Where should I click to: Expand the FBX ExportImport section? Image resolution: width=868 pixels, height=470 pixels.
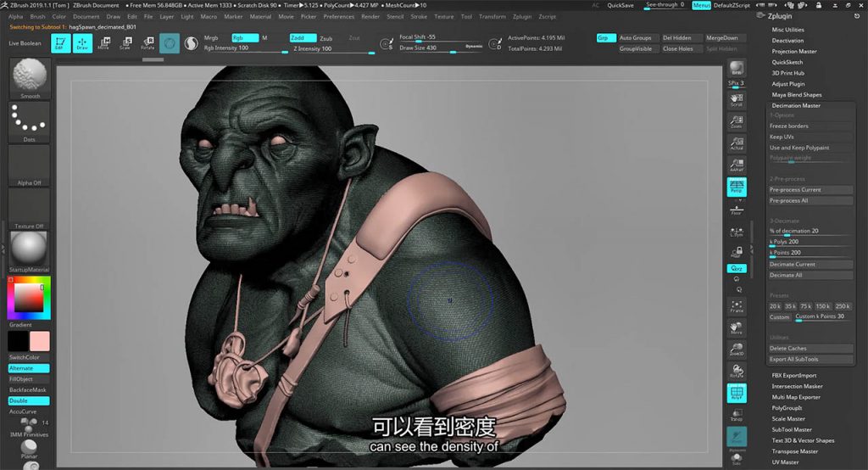[793, 375]
